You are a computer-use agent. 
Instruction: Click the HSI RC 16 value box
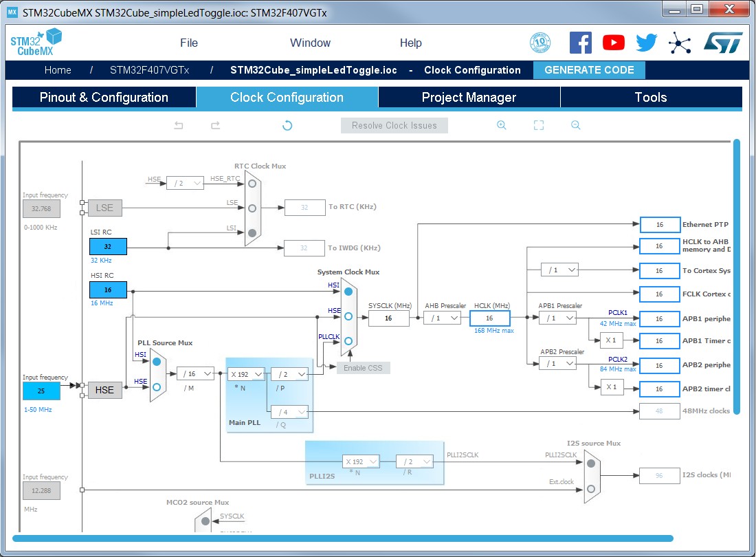coord(108,290)
